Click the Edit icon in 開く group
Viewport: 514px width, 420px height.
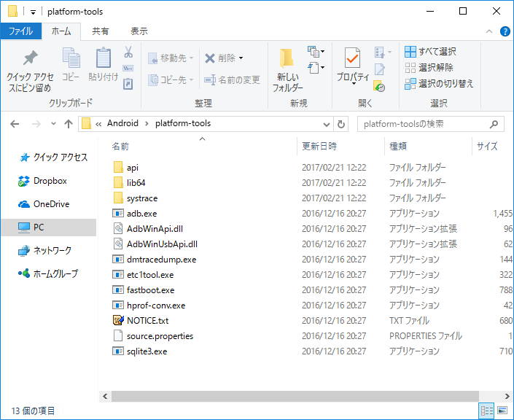(380, 69)
